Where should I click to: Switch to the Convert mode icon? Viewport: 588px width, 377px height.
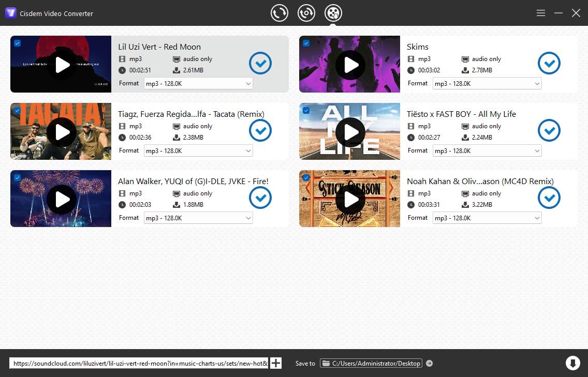pyautogui.click(x=280, y=13)
